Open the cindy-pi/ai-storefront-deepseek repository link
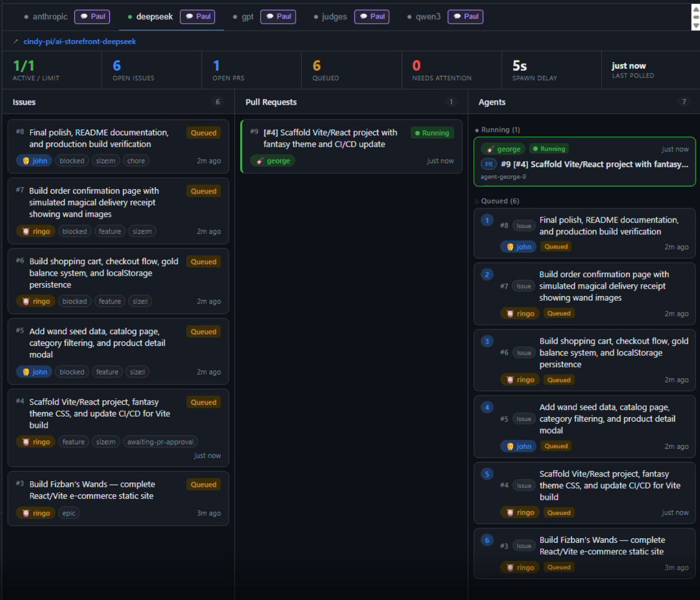Image resolution: width=700 pixels, height=600 pixels. point(79,41)
